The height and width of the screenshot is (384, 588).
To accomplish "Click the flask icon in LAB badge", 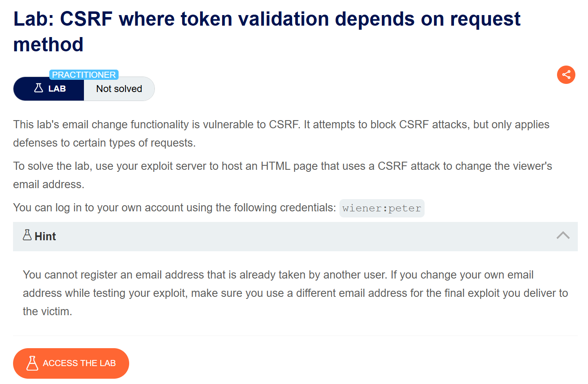I will [39, 88].
